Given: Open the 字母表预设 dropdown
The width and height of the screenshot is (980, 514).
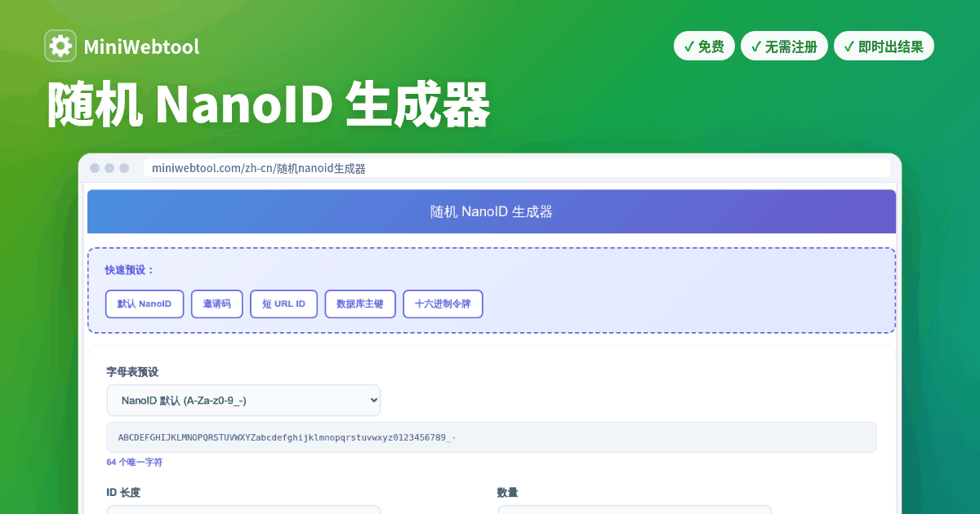Looking at the screenshot, I should pyautogui.click(x=243, y=400).
